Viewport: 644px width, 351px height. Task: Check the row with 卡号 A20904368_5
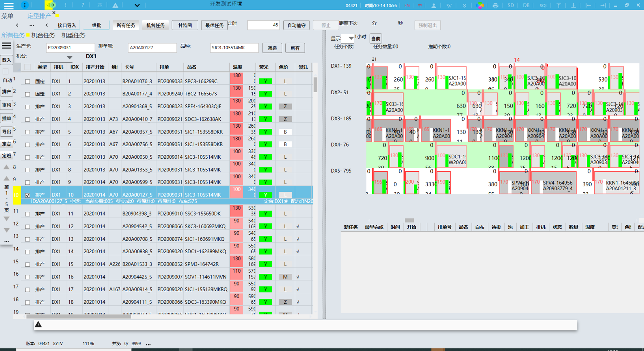(x=28, y=107)
